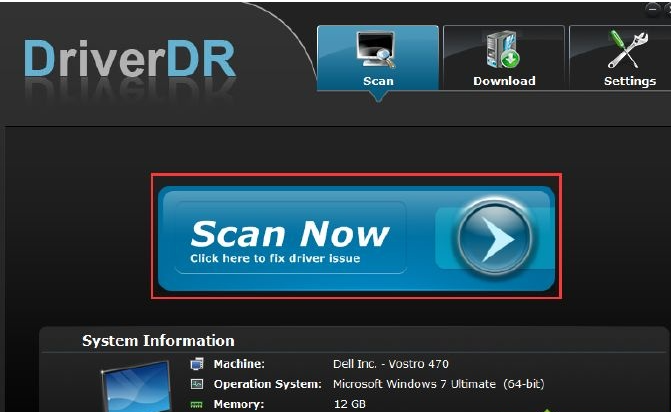The width and height of the screenshot is (671, 412).
Task: Open the Download tab
Action: [x=504, y=58]
